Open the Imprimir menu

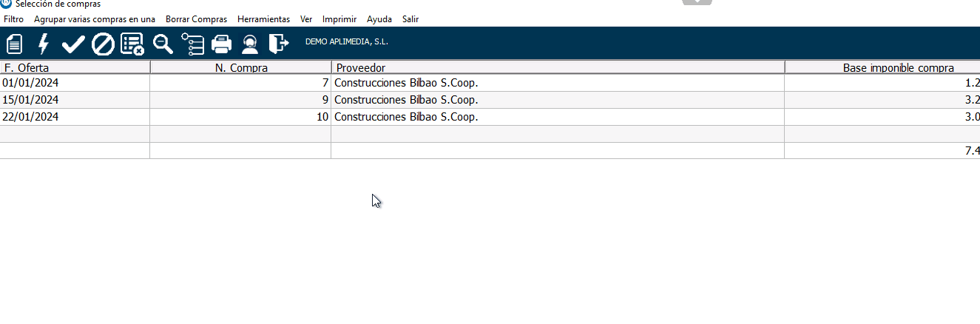point(339,19)
